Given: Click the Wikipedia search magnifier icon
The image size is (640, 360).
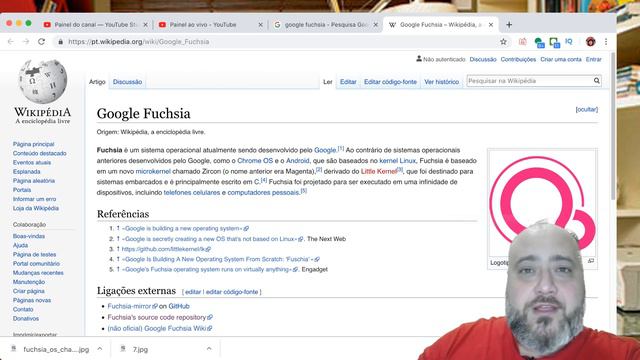Looking at the screenshot, I should 596,81.
